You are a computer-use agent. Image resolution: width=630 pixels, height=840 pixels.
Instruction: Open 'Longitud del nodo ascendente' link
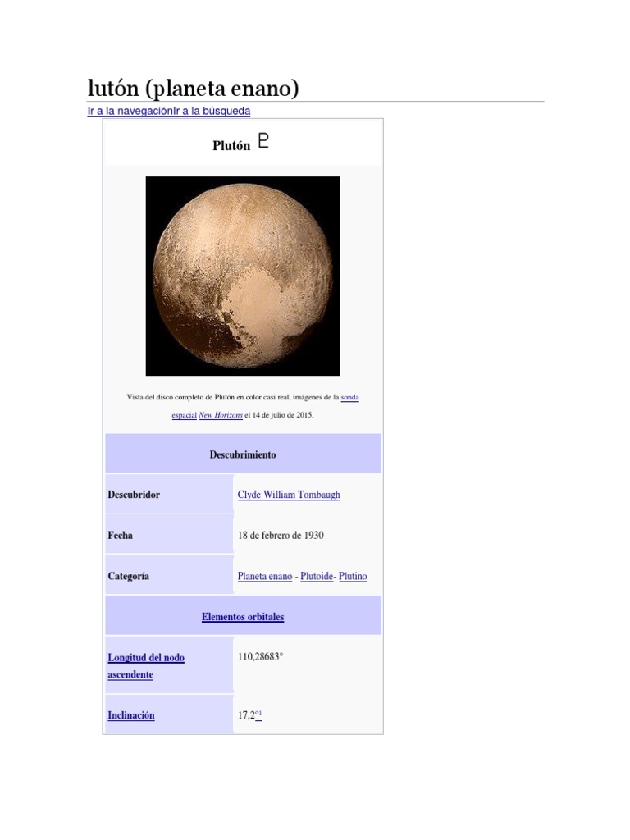click(x=146, y=666)
